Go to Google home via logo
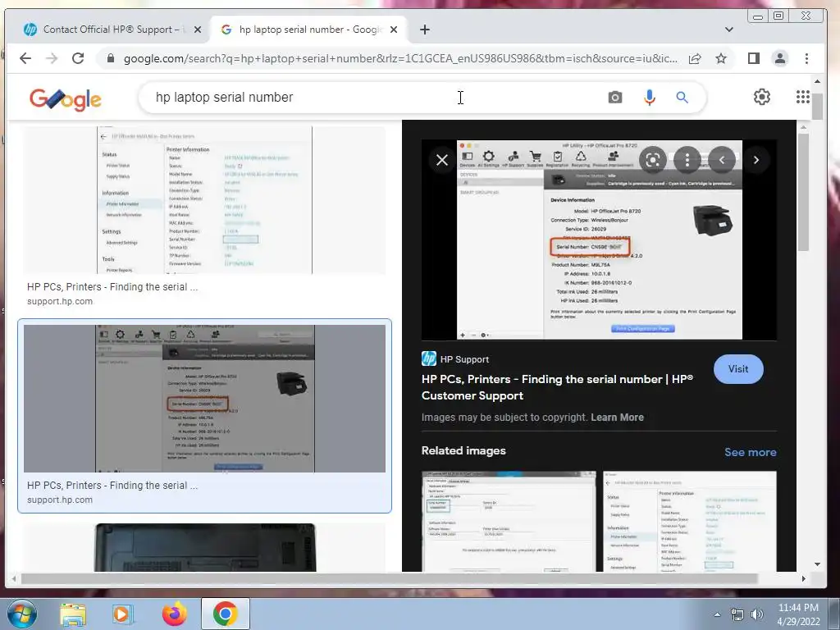This screenshot has width=840, height=630. click(66, 99)
